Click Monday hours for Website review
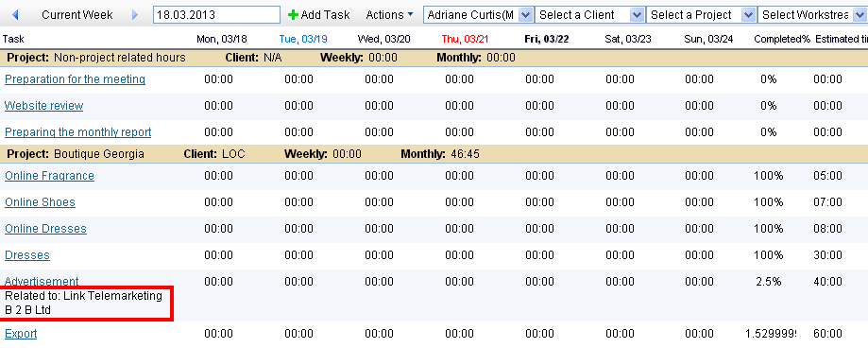The height and width of the screenshot is (348, 868). (x=219, y=106)
